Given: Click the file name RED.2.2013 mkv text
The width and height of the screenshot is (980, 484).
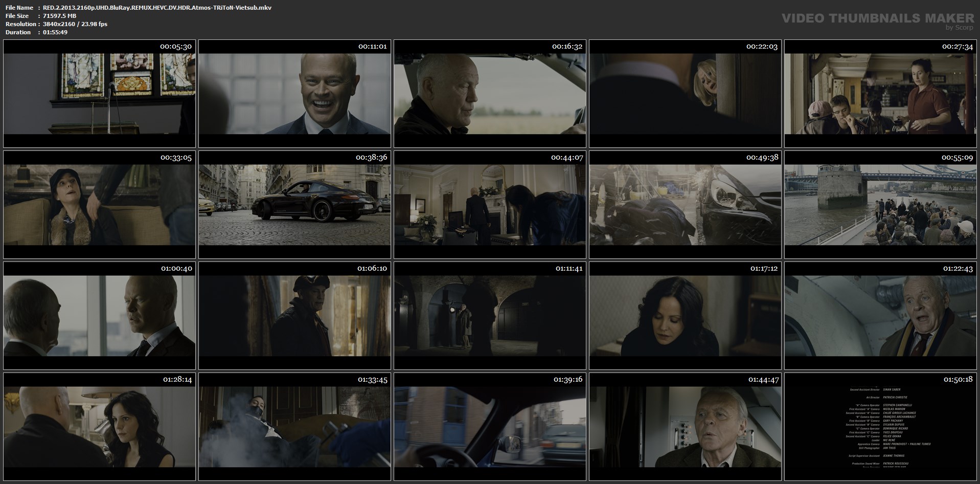Looking at the screenshot, I should point(157,8).
